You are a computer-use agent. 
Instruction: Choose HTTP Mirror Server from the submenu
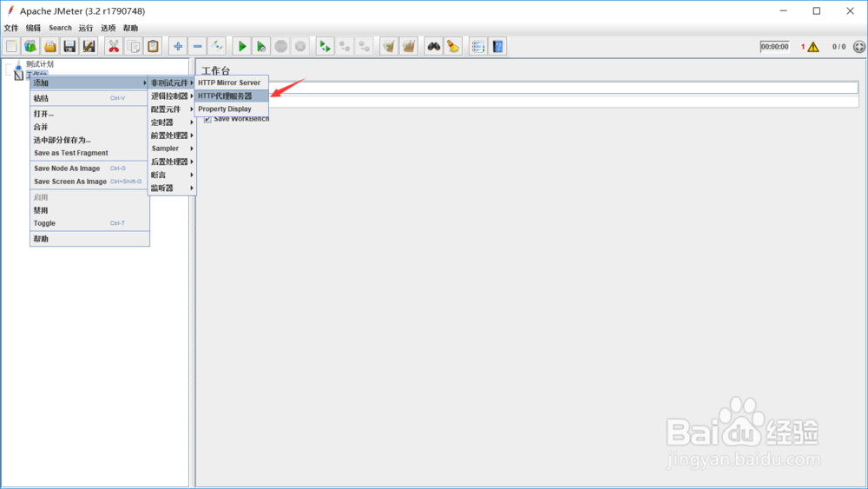click(x=232, y=83)
